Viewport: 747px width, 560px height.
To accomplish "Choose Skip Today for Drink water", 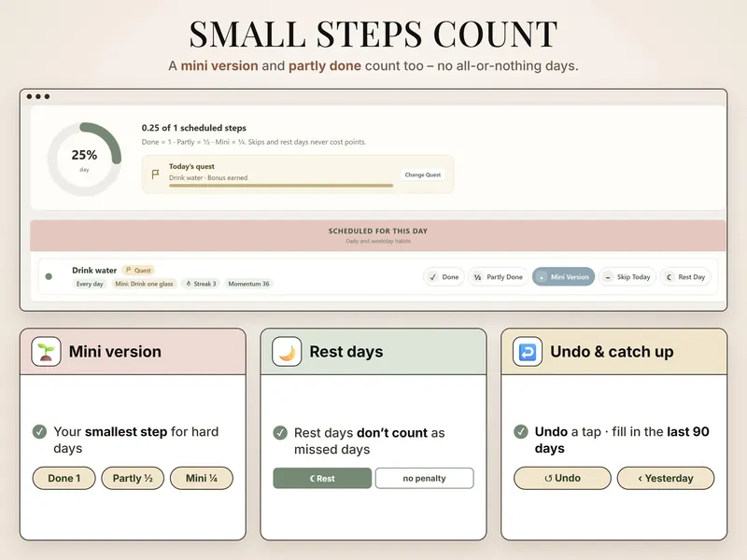I will 627,276.
